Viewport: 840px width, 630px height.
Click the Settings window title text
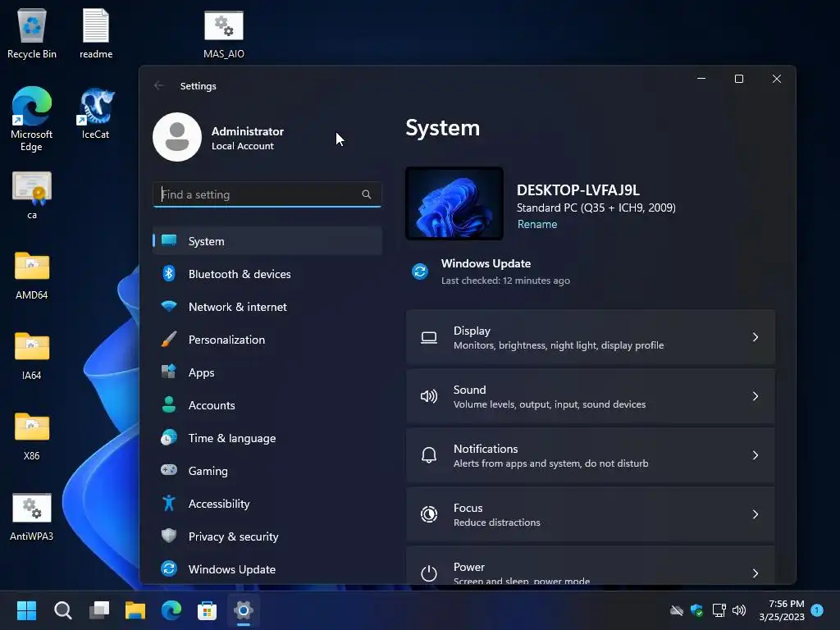tap(199, 85)
